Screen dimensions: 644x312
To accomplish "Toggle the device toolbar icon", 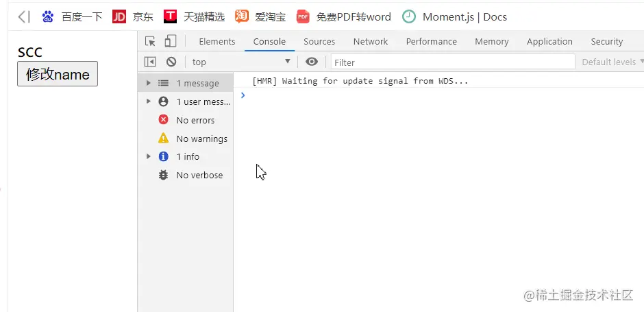I will 170,41.
